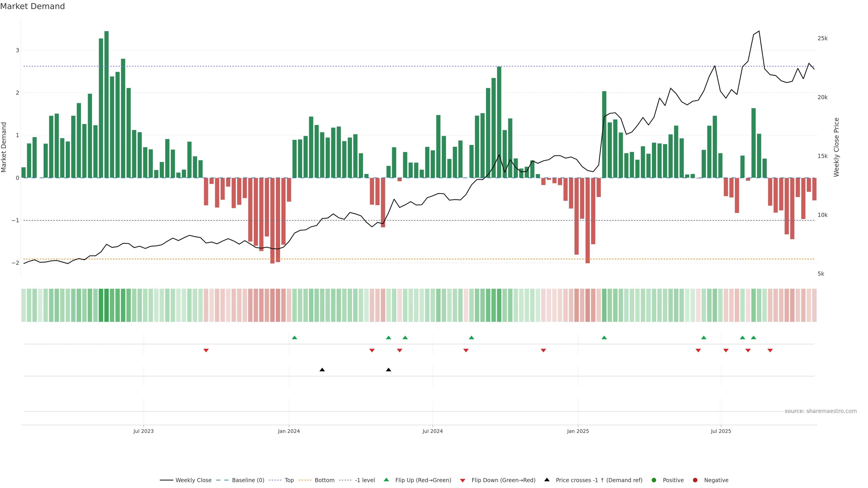Click black triangle Price crosses legend icon
Screen dimensions: 868x488
(547, 480)
